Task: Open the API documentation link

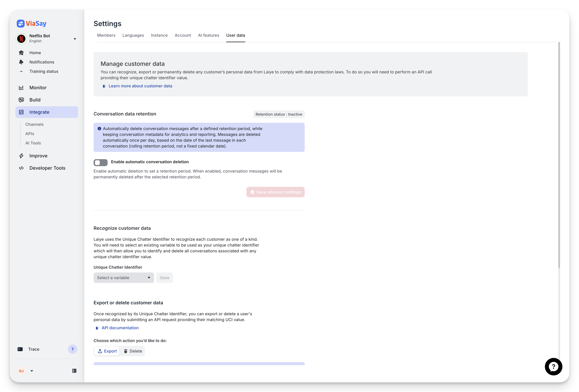Action: (x=120, y=328)
